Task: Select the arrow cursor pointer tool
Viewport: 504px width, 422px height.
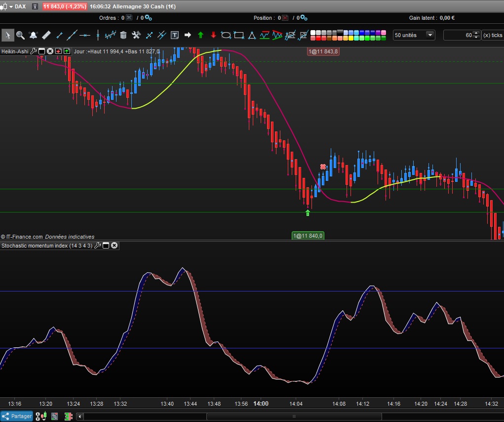Action: (7, 35)
